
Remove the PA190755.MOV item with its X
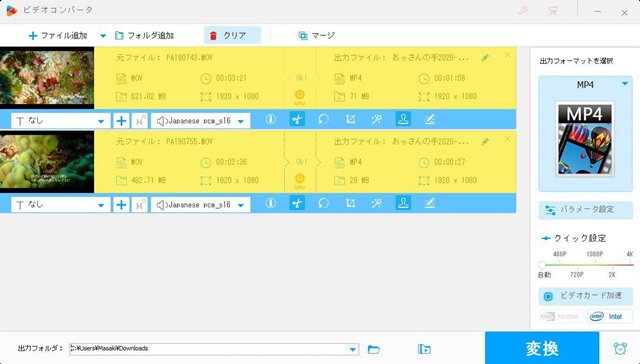tap(507, 139)
